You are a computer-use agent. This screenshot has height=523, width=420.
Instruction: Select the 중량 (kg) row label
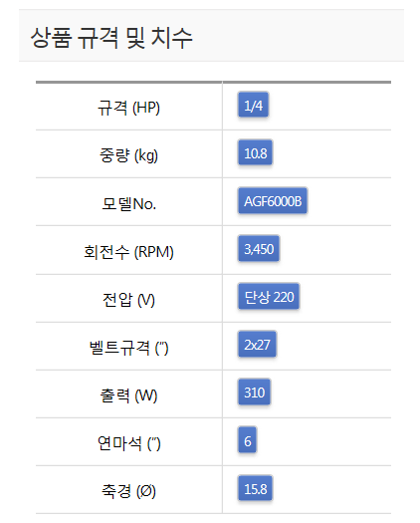pyautogui.click(x=128, y=155)
